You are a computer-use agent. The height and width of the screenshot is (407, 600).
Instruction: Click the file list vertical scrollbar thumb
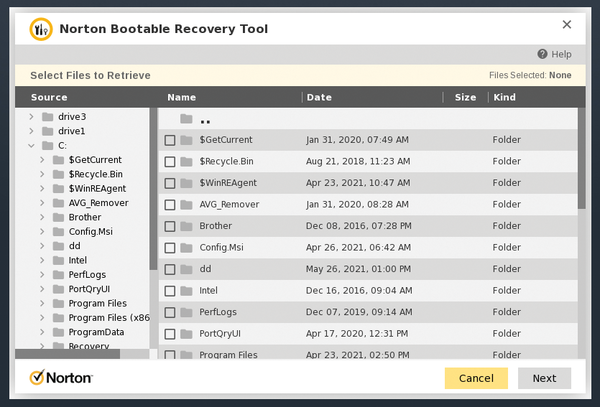[x=582, y=158]
